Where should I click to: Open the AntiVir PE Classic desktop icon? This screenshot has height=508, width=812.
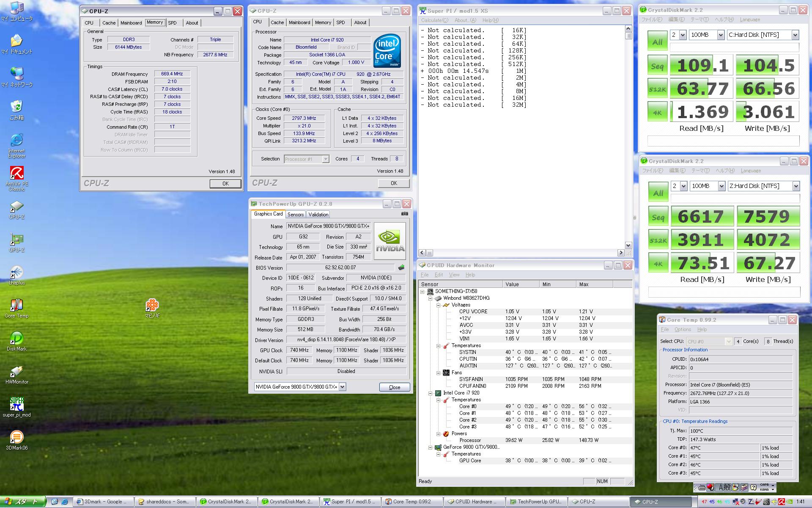point(16,174)
